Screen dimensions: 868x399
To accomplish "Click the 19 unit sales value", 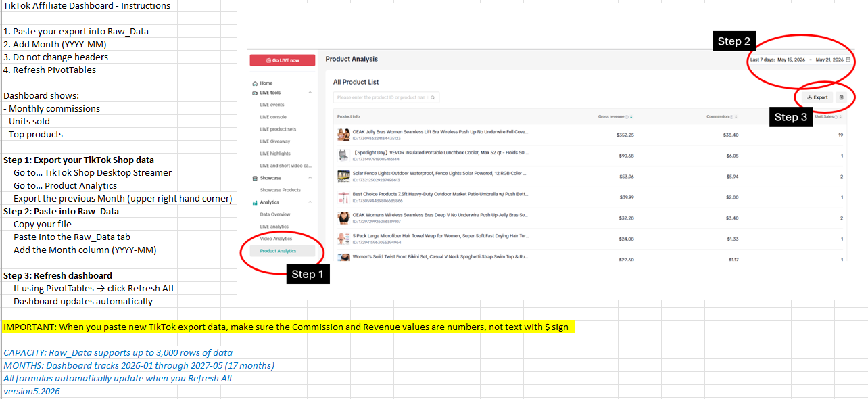I will (x=841, y=135).
